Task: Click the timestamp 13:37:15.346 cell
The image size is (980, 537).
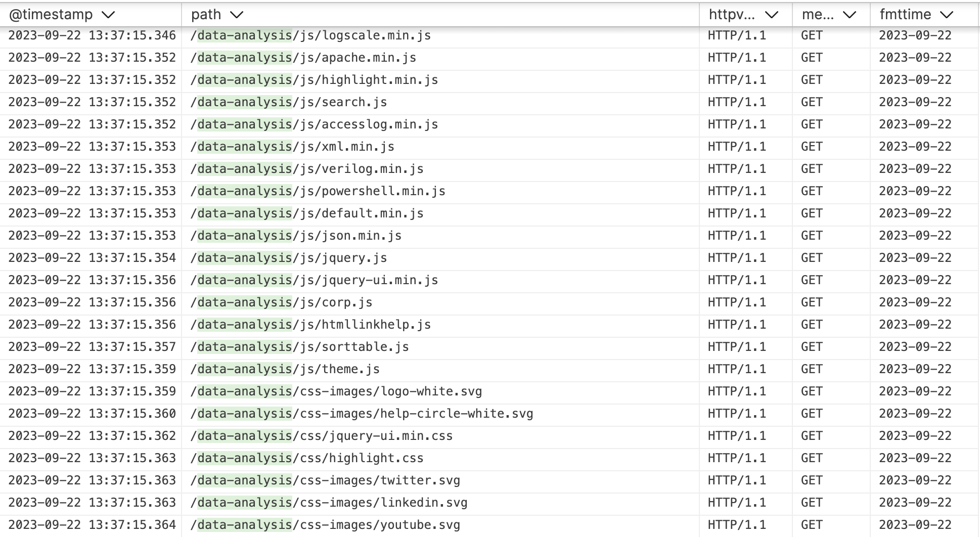Action: click(92, 35)
